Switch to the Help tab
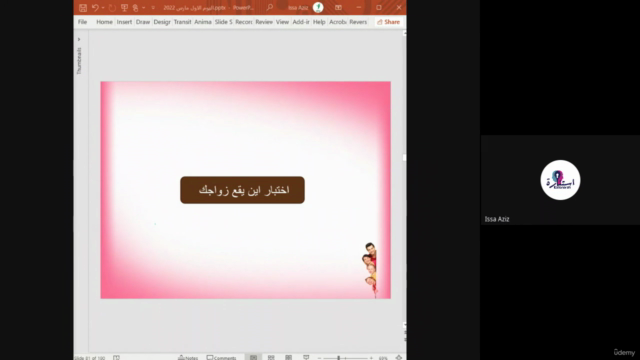The height and width of the screenshot is (360, 640). [x=319, y=22]
